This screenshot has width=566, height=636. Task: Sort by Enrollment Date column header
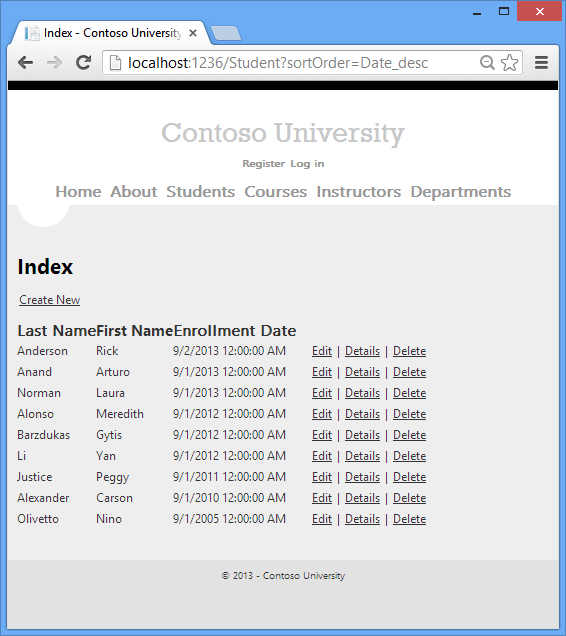(x=235, y=331)
